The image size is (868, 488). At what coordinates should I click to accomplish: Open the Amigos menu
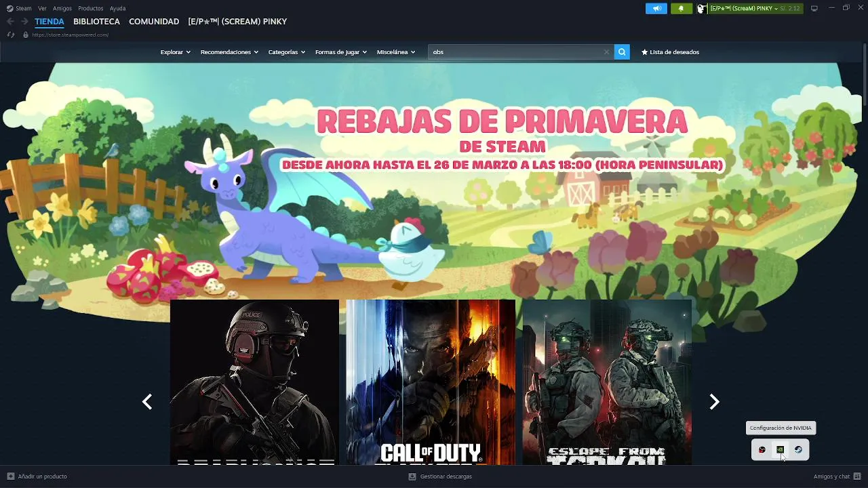pyautogui.click(x=62, y=8)
